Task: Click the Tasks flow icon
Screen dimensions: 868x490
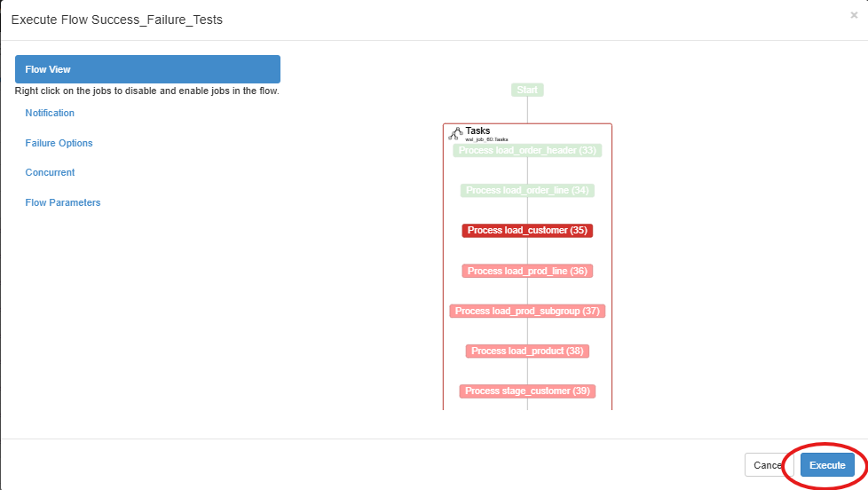Action: tap(455, 133)
